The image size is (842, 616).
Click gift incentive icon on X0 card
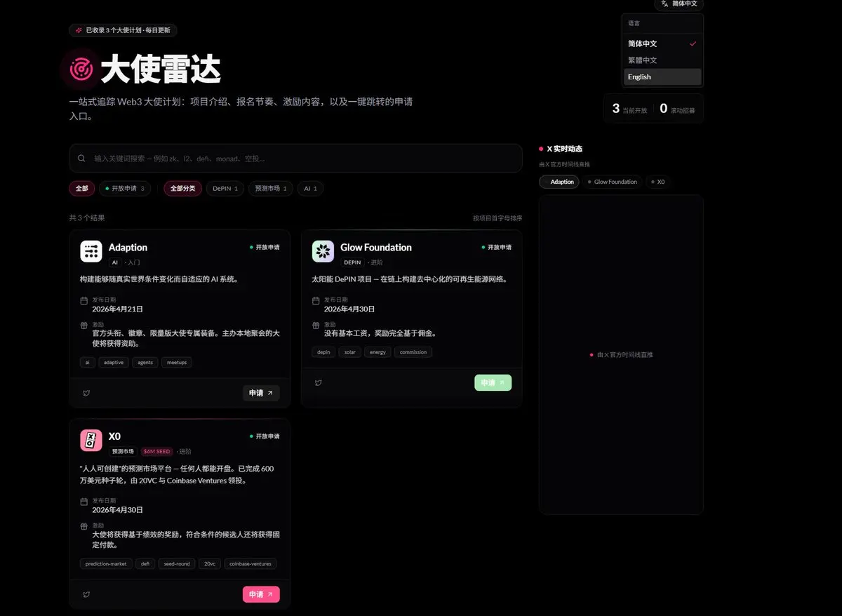[83, 527]
